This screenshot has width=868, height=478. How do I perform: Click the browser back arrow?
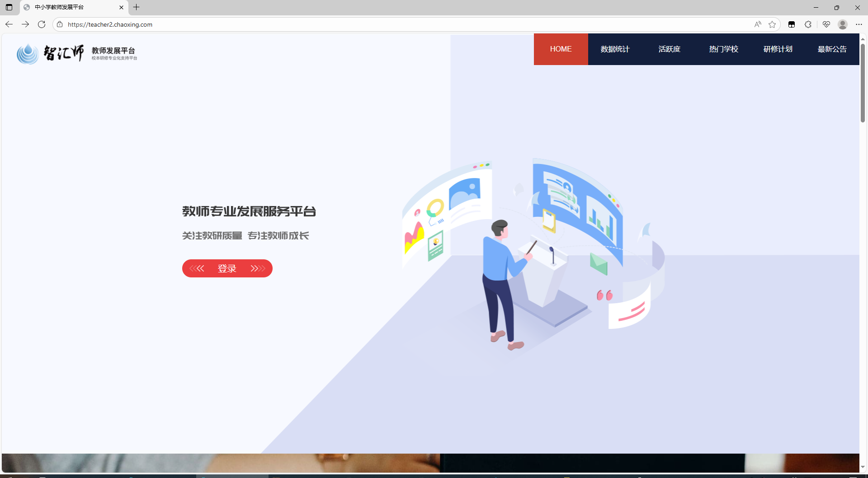click(9, 24)
